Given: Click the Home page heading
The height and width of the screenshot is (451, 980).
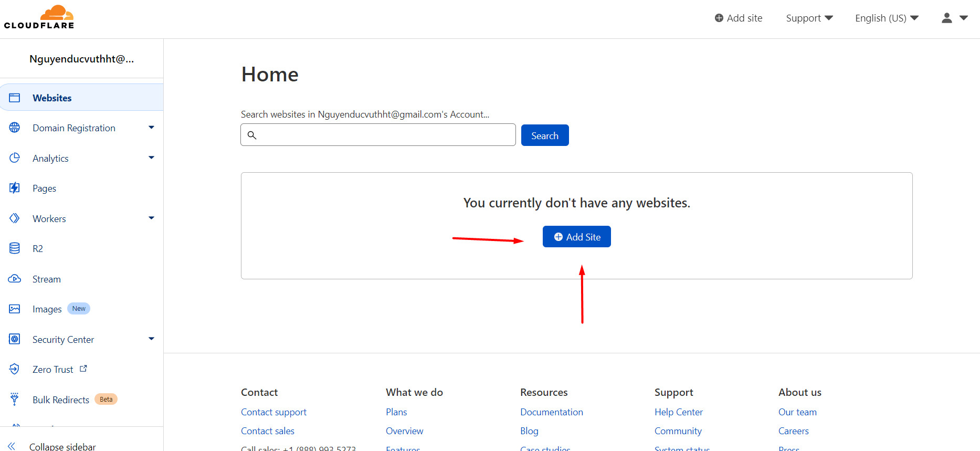Looking at the screenshot, I should [x=270, y=75].
